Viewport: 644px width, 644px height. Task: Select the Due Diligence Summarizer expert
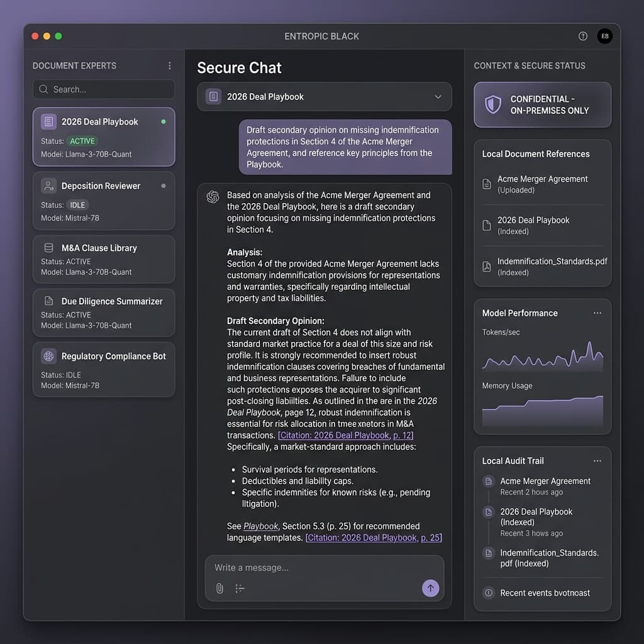[104, 313]
